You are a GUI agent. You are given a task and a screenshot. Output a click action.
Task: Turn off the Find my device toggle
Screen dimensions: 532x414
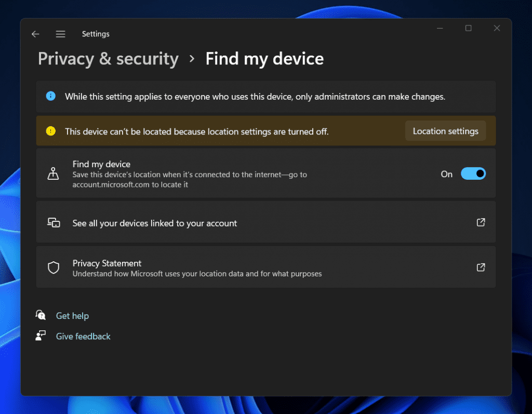click(473, 173)
